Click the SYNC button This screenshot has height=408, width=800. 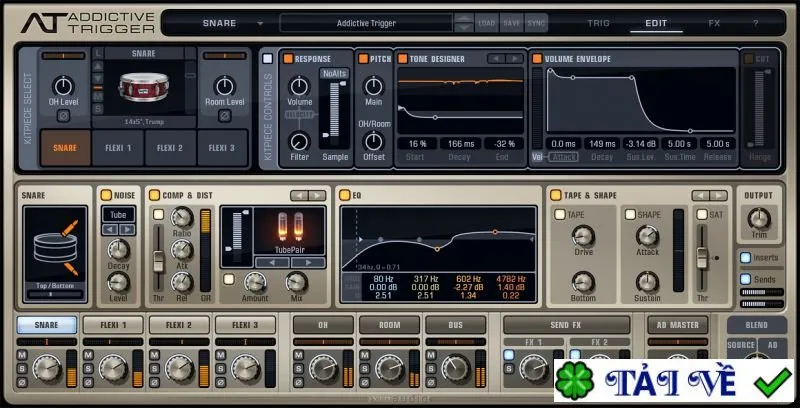pos(536,23)
